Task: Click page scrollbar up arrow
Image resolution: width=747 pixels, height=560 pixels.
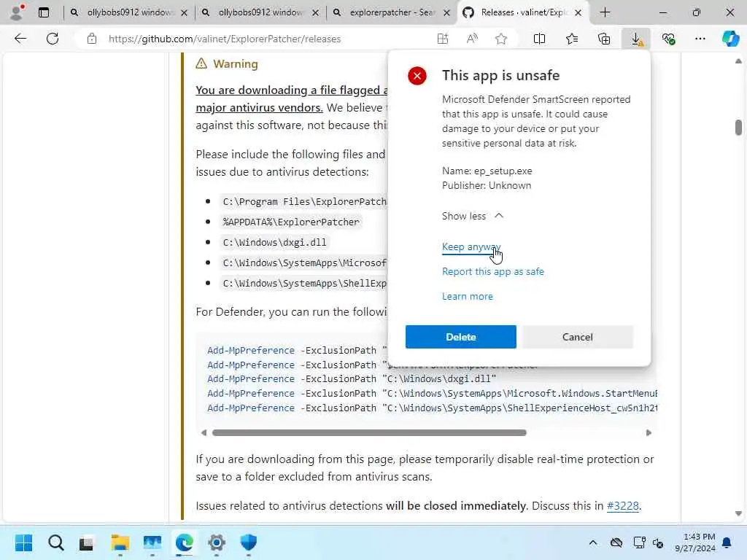Action: point(738,61)
